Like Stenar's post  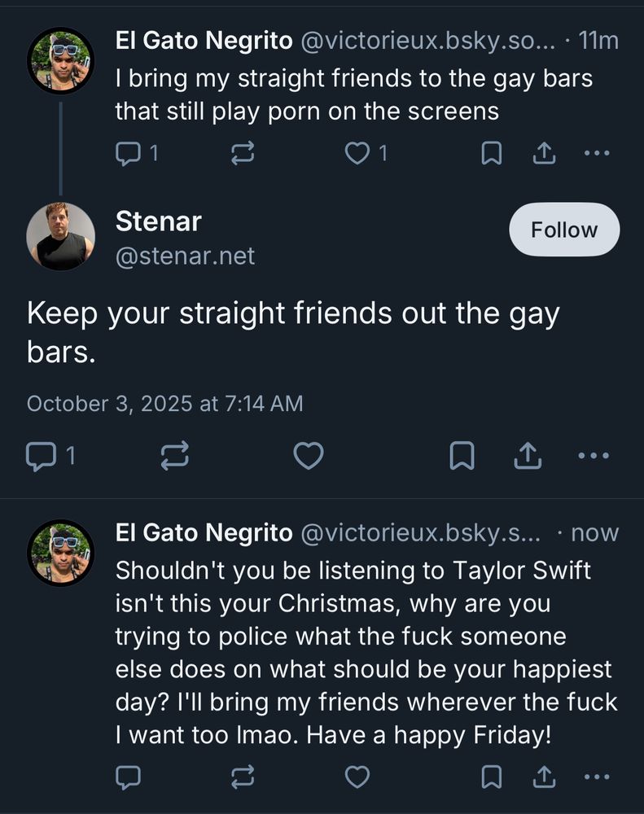tap(308, 457)
